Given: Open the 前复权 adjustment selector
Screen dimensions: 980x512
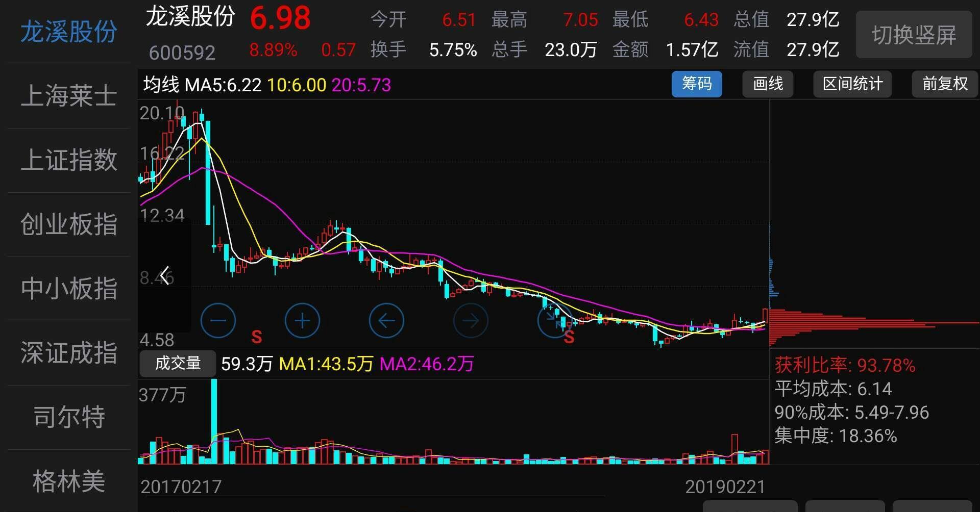Looking at the screenshot, I should click(945, 84).
